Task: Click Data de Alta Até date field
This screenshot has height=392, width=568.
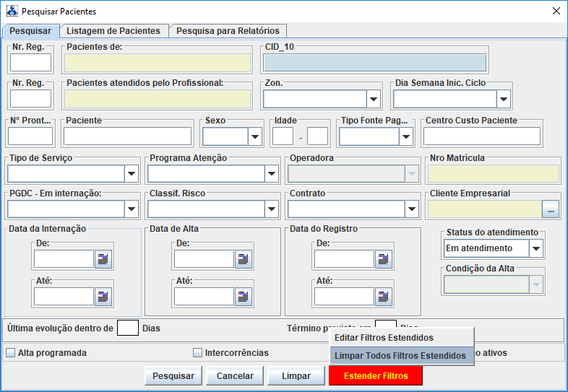Action: coord(205,297)
